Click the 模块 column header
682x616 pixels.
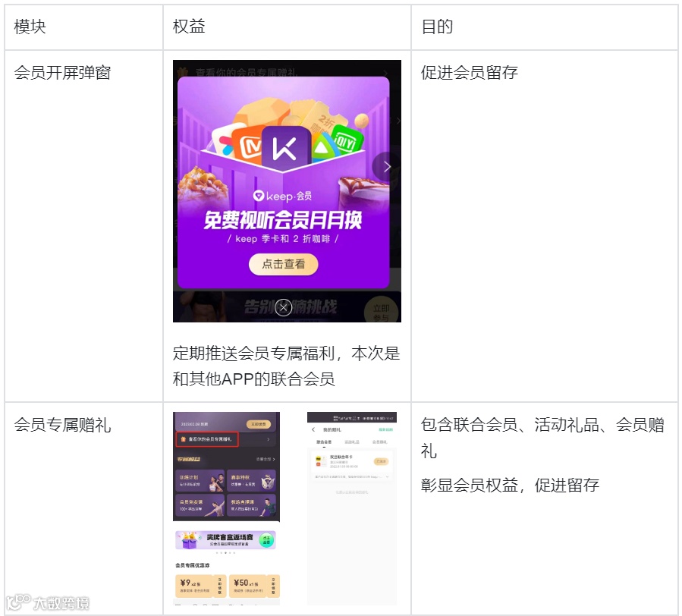pyautogui.click(x=30, y=27)
